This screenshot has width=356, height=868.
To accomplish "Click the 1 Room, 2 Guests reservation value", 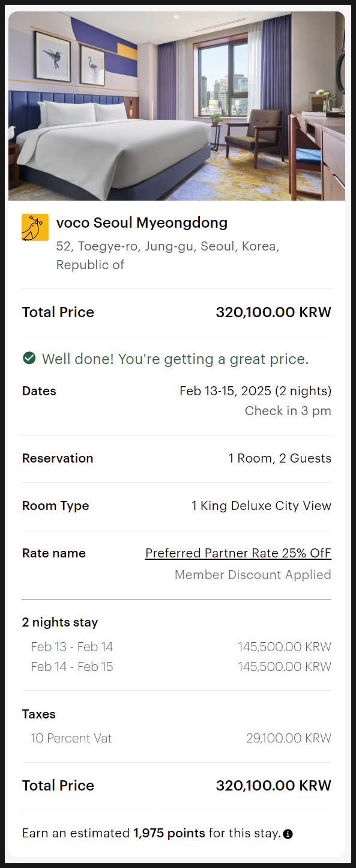I will 280,458.
